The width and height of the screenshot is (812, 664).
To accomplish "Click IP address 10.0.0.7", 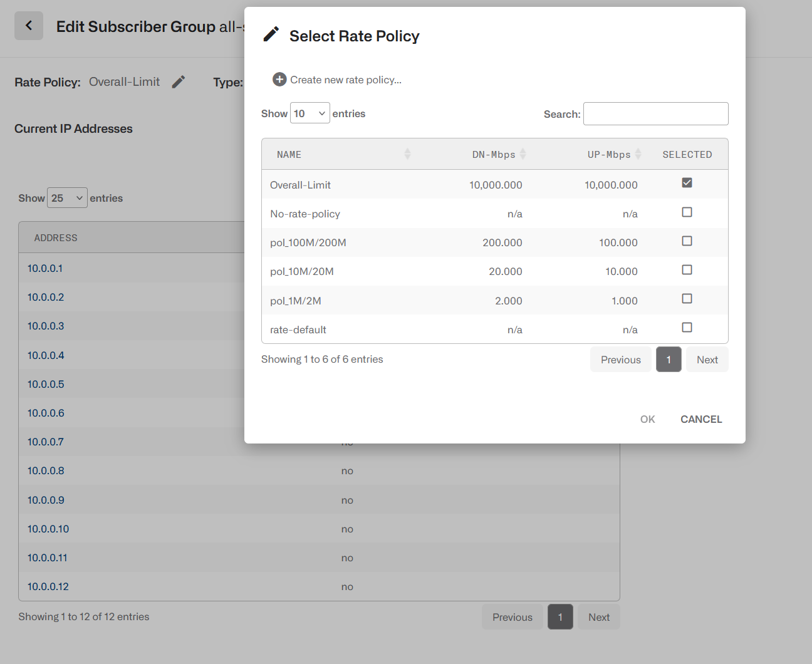I will [x=46, y=442].
